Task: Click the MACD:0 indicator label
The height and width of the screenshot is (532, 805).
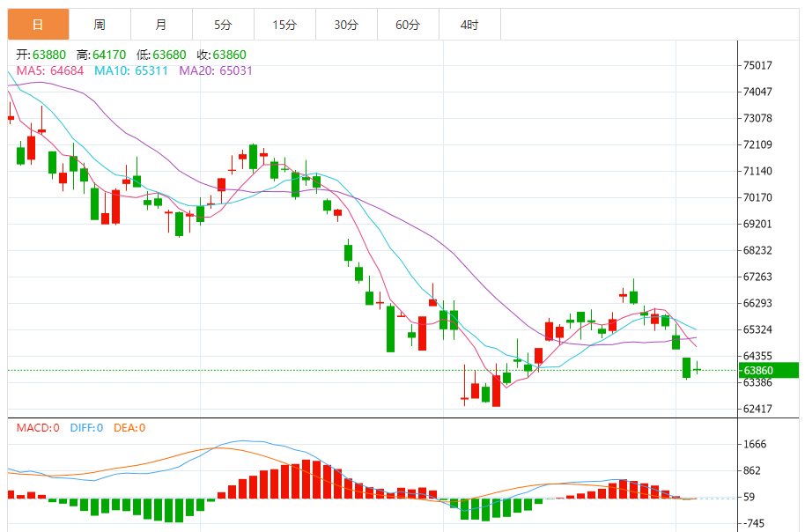Action: point(38,428)
